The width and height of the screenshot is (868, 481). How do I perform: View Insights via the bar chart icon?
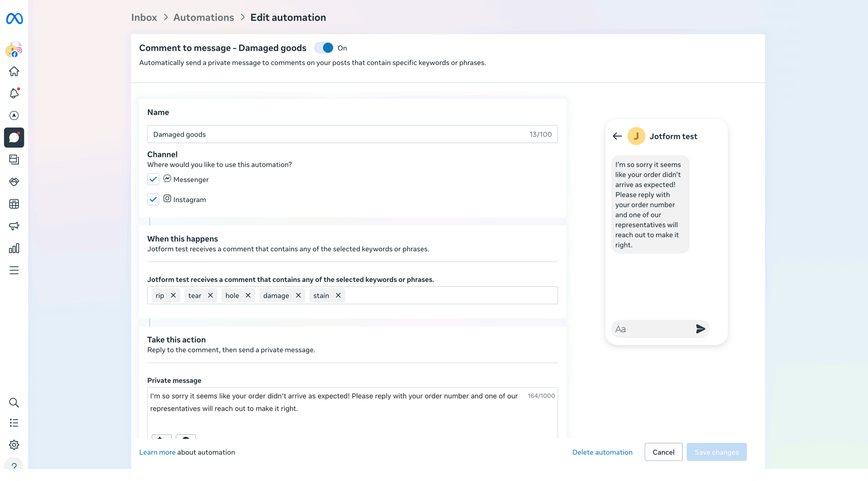pos(14,248)
